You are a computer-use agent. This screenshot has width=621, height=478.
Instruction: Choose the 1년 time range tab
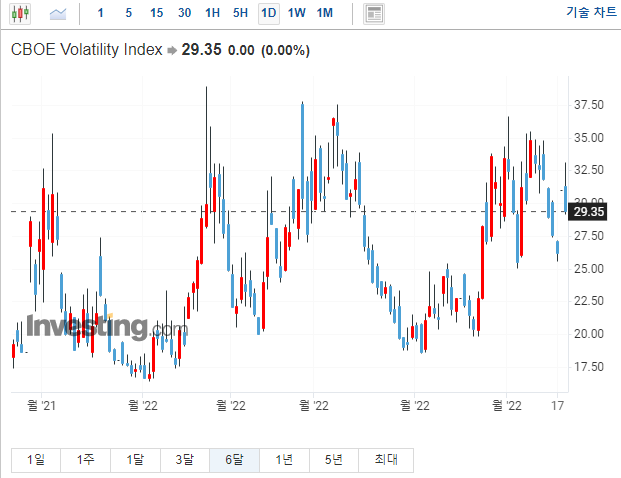284,460
